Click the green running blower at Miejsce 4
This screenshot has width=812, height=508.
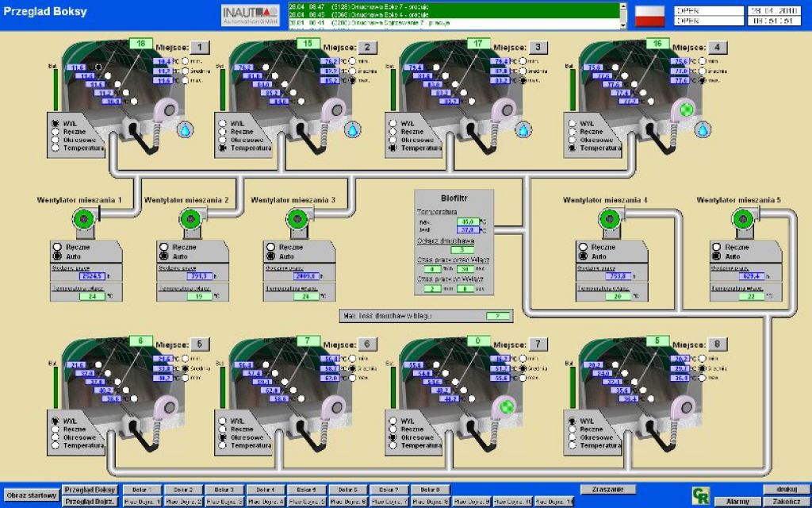[685, 110]
